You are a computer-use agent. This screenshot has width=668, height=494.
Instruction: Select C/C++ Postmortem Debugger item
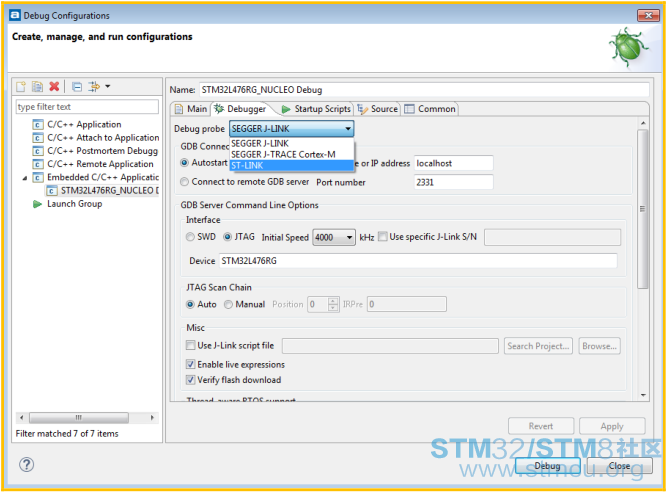[x=102, y=151]
